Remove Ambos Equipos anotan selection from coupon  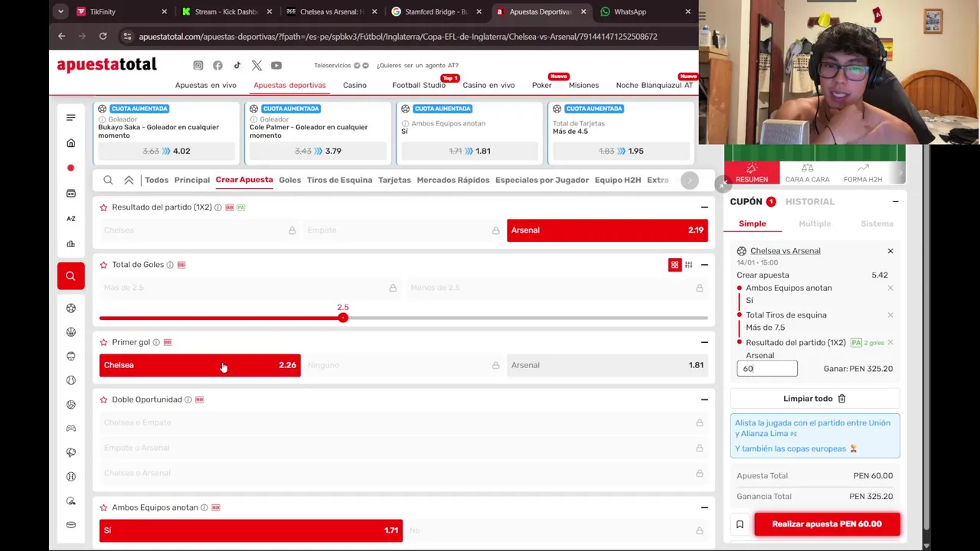pyautogui.click(x=890, y=288)
